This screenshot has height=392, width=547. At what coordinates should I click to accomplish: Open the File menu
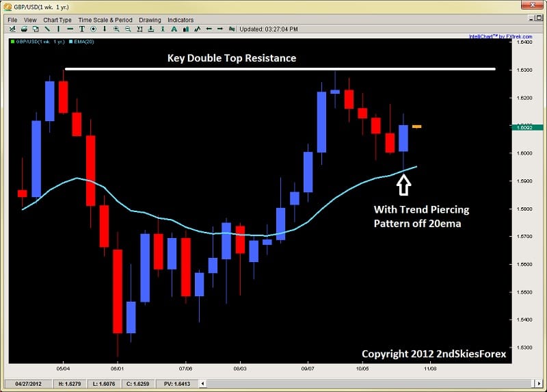pos(12,20)
